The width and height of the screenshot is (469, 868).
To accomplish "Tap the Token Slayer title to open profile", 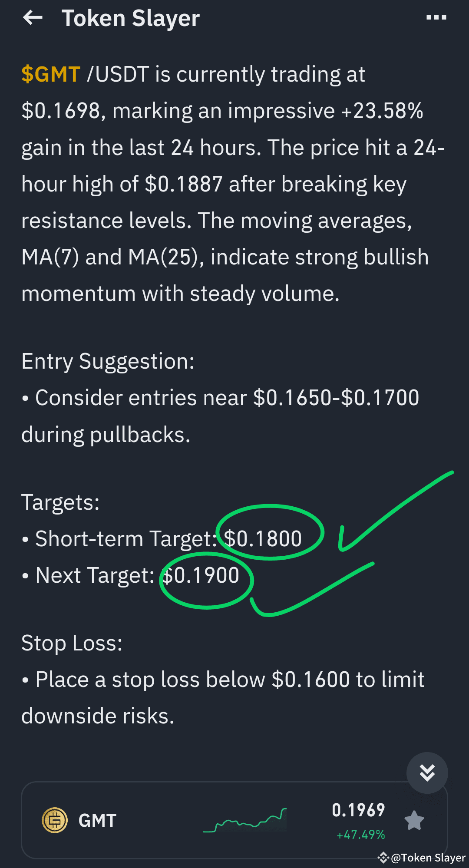I will 131,18.
